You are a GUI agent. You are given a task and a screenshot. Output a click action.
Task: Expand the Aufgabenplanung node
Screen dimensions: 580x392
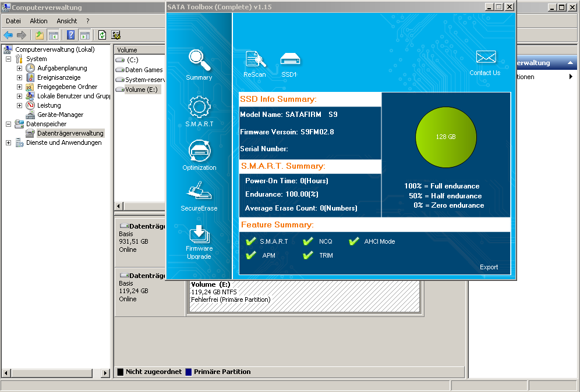pyautogui.click(x=20, y=69)
